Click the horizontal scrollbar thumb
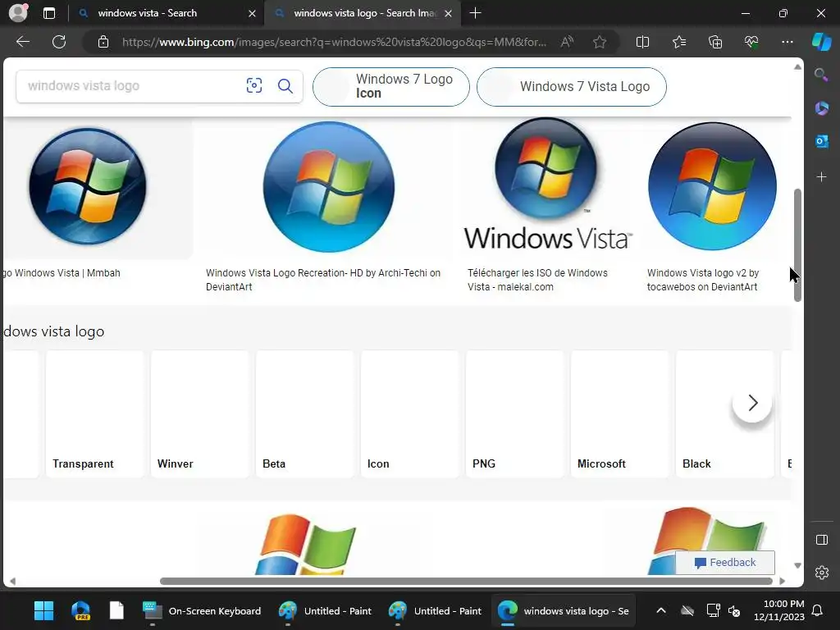Screen dimensions: 840x630 pos(466,582)
